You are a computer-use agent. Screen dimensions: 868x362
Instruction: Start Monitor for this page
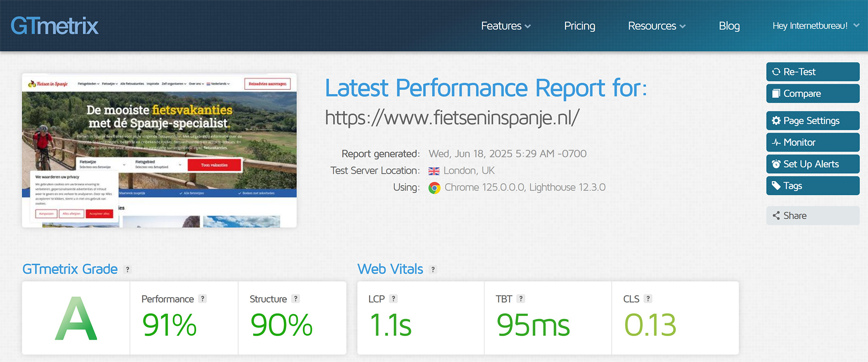[x=813, y=142]
